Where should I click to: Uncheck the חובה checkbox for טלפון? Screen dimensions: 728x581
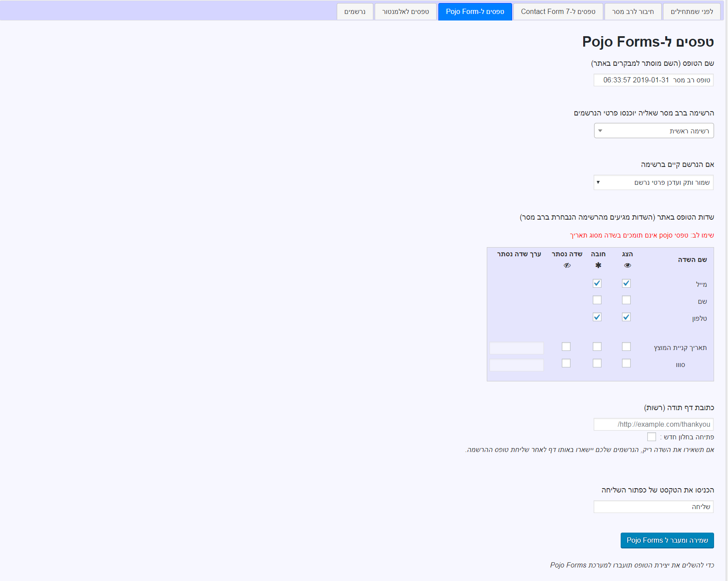[597, 317]
